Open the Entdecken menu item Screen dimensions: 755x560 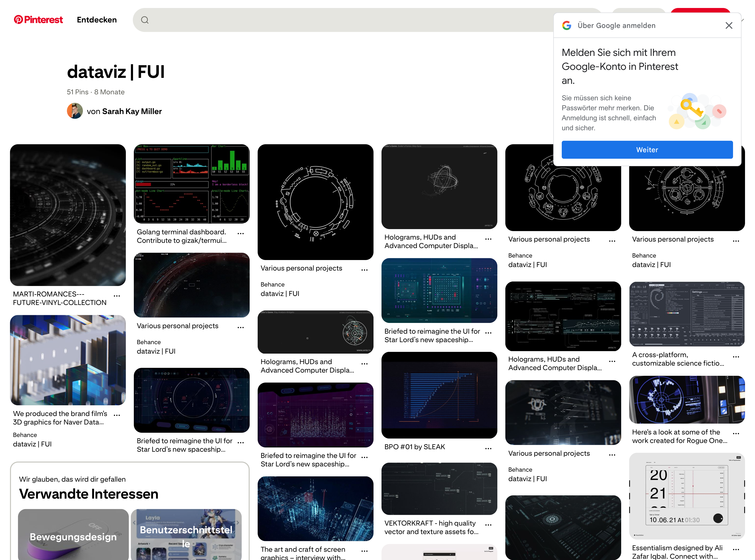pyautogui.click(x=97, y=20)
